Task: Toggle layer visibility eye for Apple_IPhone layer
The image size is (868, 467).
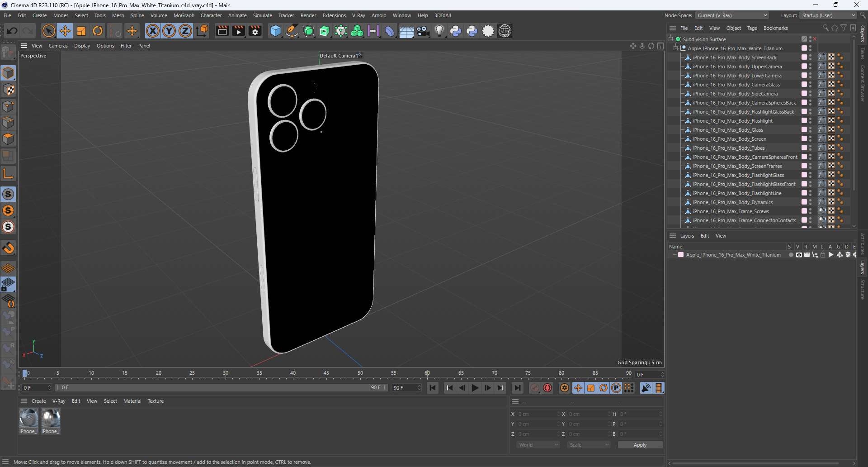Action: [x=799, y=255]
